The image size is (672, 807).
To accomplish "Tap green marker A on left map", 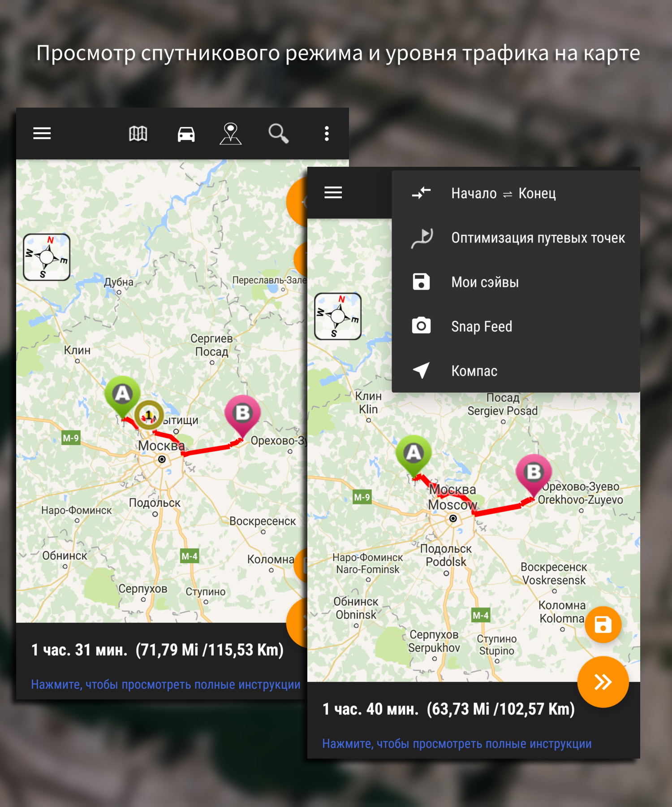I will click(x=122, y=396).
